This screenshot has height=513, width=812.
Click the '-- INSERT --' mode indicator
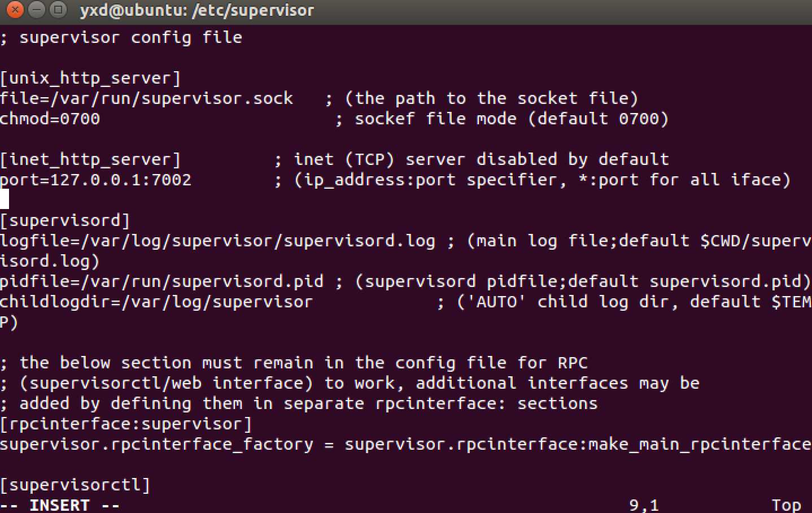pyautogui.click(x=60, y=505)
